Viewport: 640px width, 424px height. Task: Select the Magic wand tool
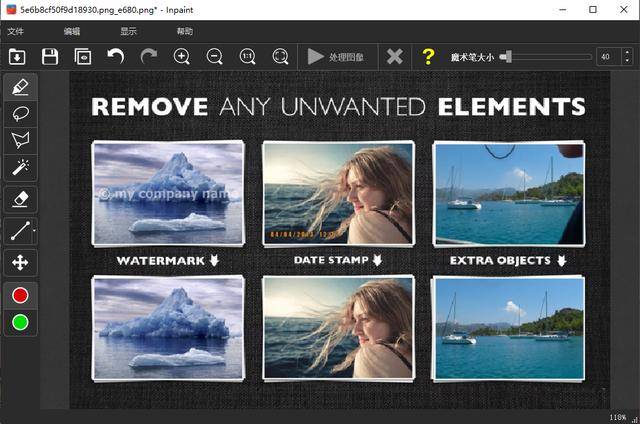coord(20,167)
